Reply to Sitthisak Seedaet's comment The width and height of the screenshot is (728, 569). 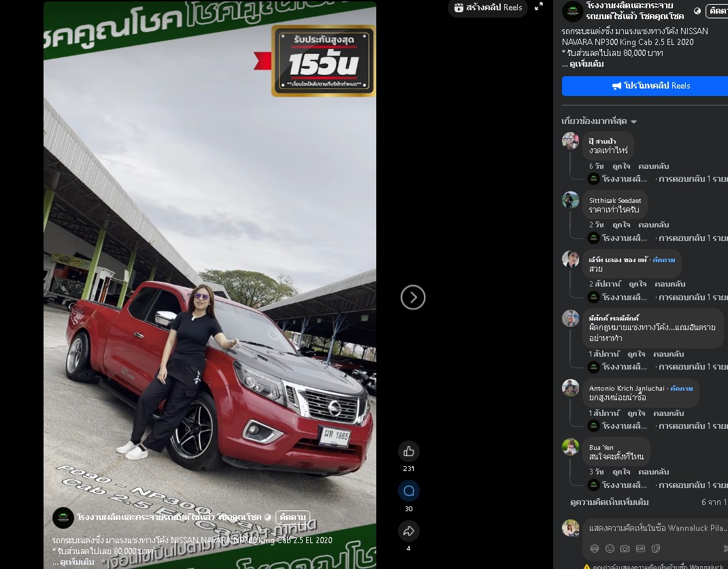(653, 225)
